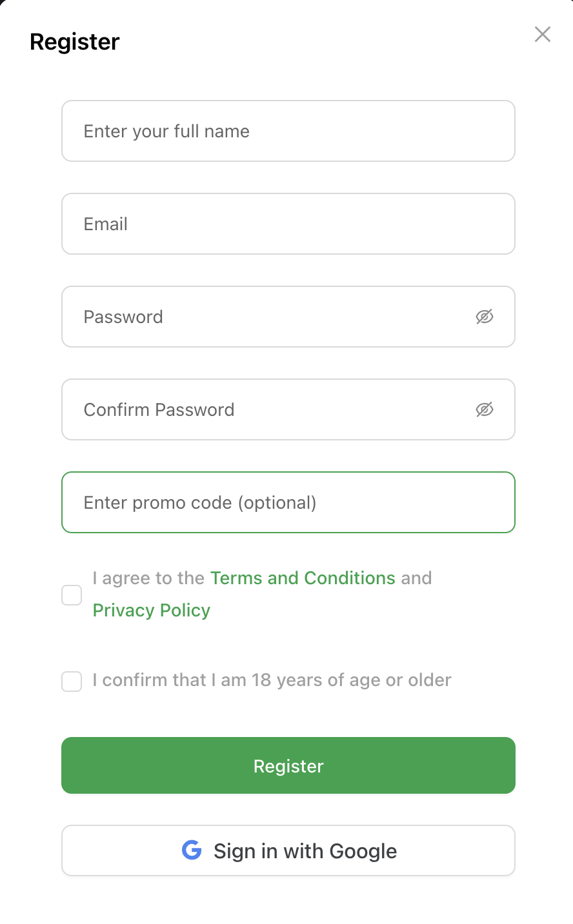Enable age confirmation by clicking its label
The width and height of the screenshot is (573, 924).
271,680
